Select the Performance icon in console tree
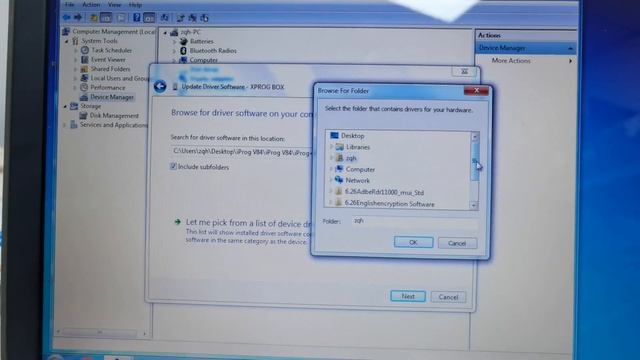 [84, 87]
